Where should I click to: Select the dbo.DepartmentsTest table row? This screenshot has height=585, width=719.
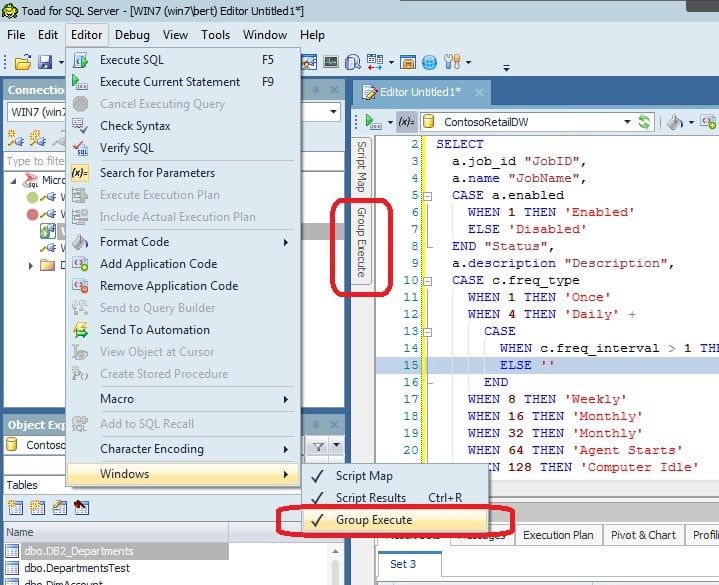click(116, 568)
